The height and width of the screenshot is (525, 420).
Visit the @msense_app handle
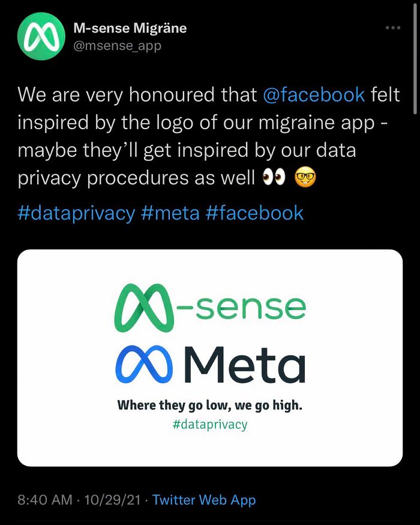tap(117, 45)
